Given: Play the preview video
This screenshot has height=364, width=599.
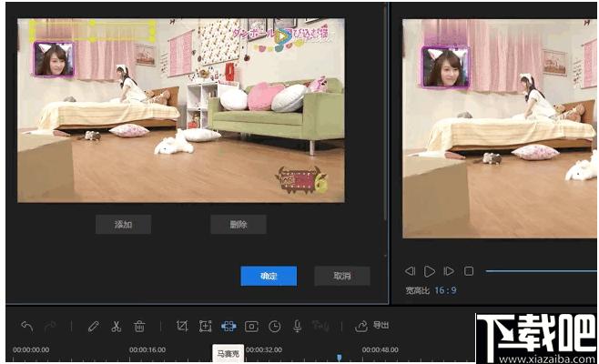Looking at the screenshot, I should [x=430, y=271].
